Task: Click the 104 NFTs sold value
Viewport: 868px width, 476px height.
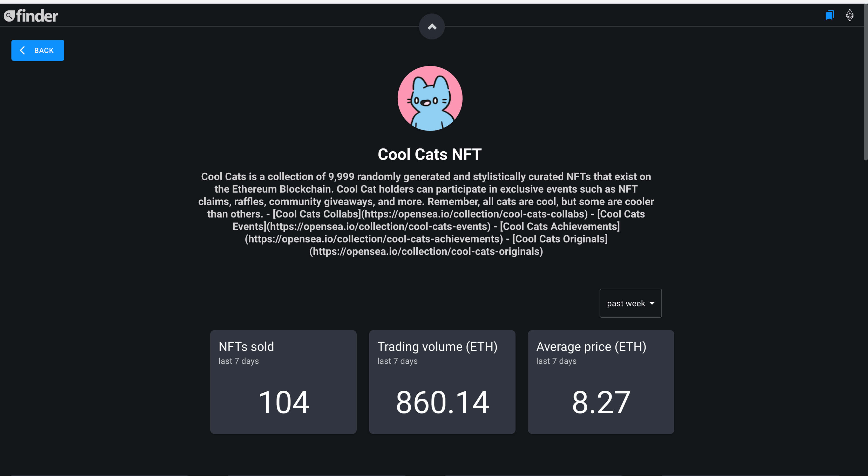Action: point(284,402)
